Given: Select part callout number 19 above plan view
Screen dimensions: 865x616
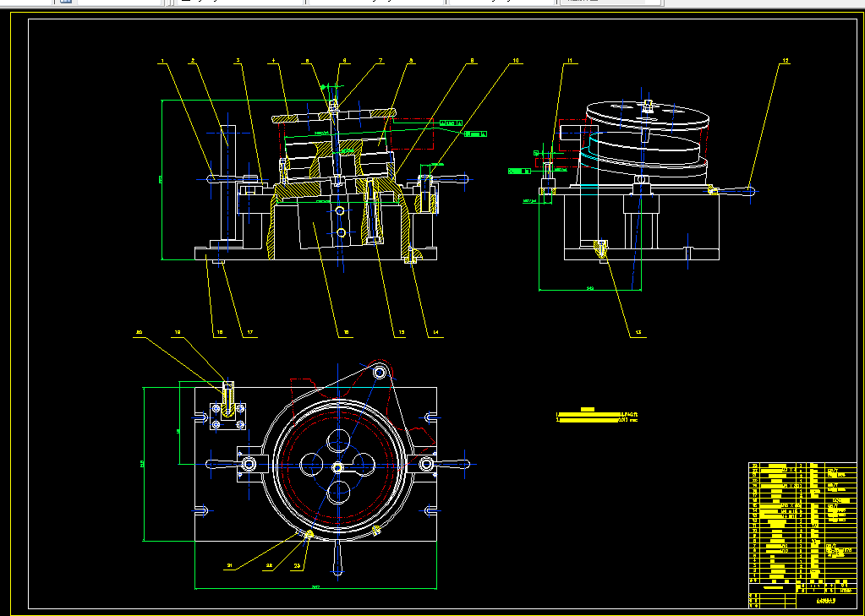Looking at the screenshot, I should tap(178, 333).
